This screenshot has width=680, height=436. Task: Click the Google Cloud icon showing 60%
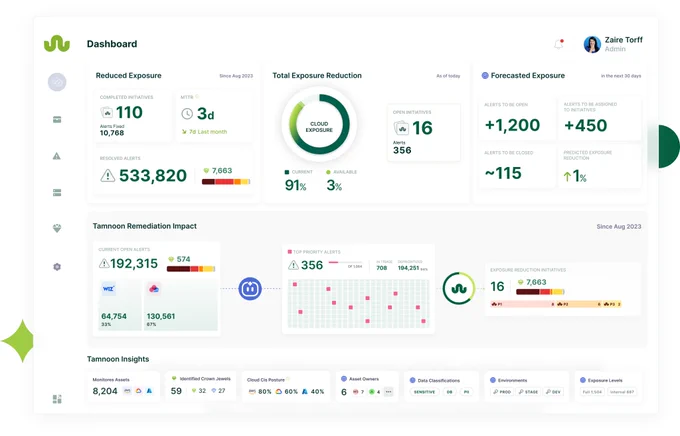pyautogui.click(x=279, y=391)
